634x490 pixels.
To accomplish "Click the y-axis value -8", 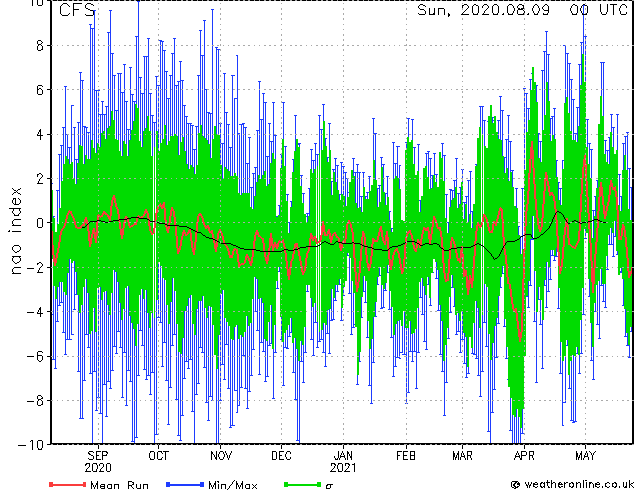I will 35,401.
